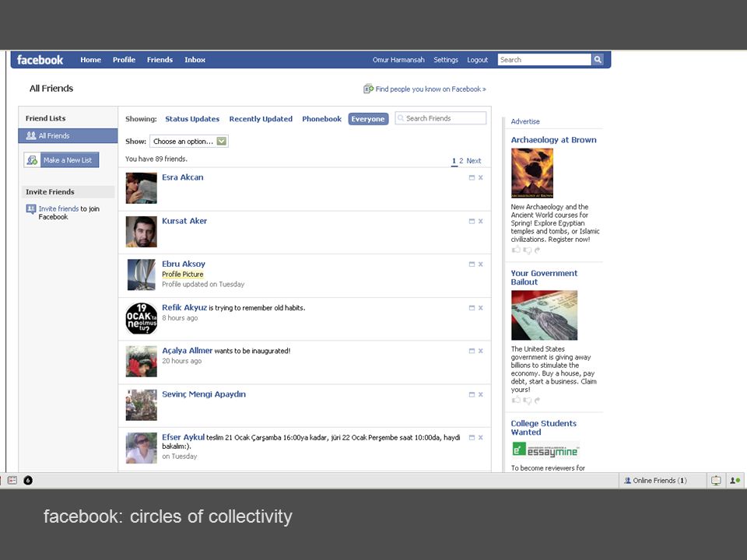The height and width of the screenshot is (560, 747).
Task: Select All Friends in Friend Lists
Action: click(x=68, y=135)
